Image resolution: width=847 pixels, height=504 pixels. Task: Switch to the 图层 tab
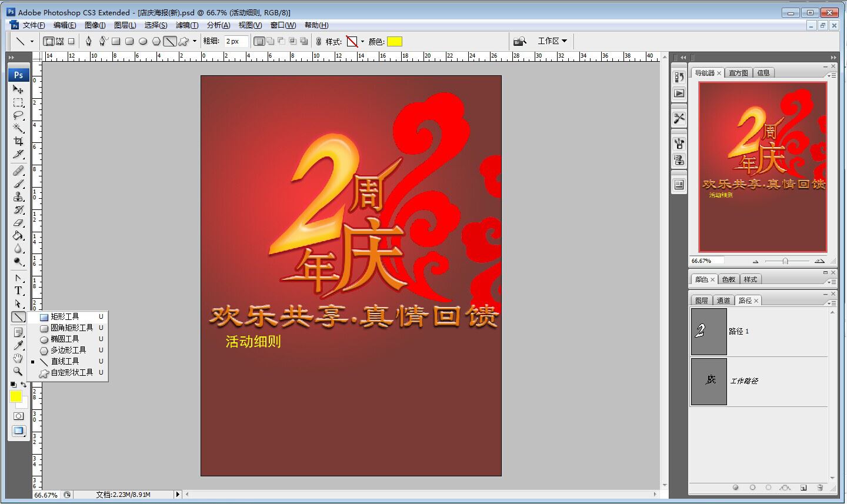click(701, 301)
